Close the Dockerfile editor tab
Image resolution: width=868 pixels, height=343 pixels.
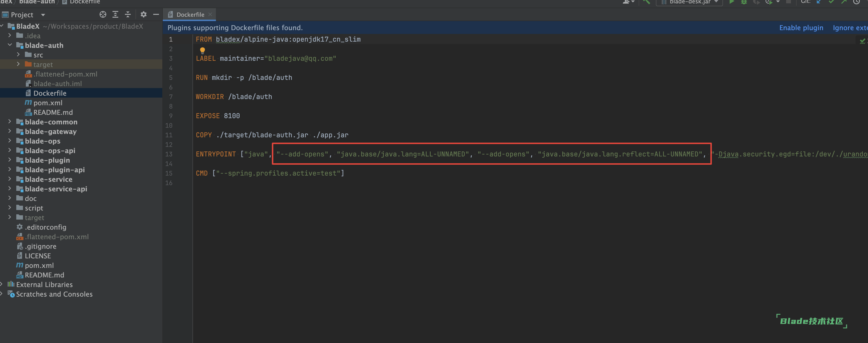(210, 15)
